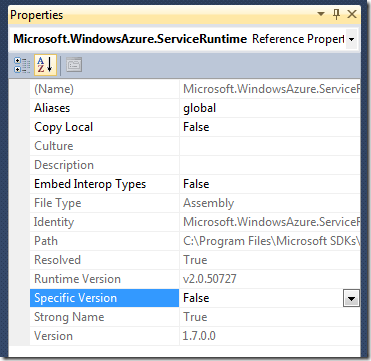Expand the object selector combo box arrow
371x361 pixels.
click(x=351, y=40)
